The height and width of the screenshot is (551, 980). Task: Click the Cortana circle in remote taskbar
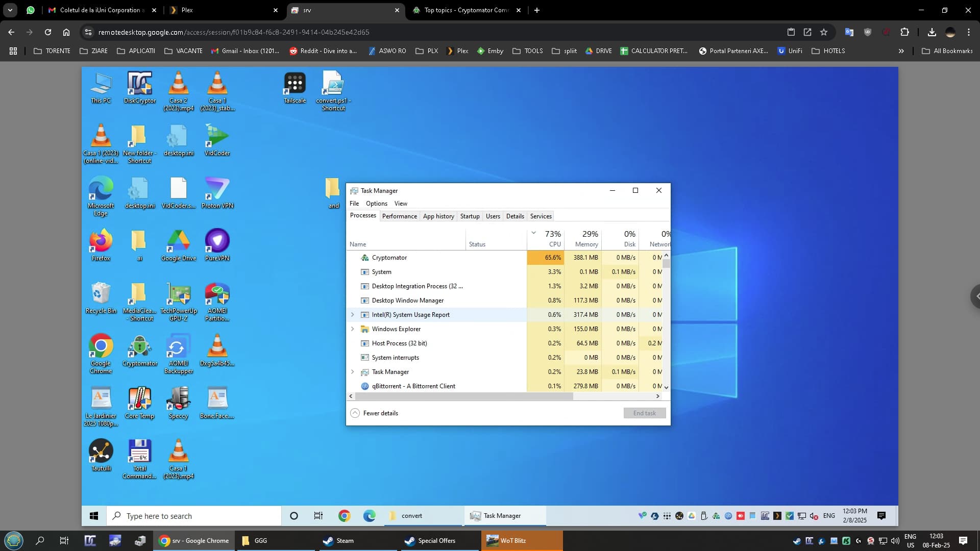point(294,516)
